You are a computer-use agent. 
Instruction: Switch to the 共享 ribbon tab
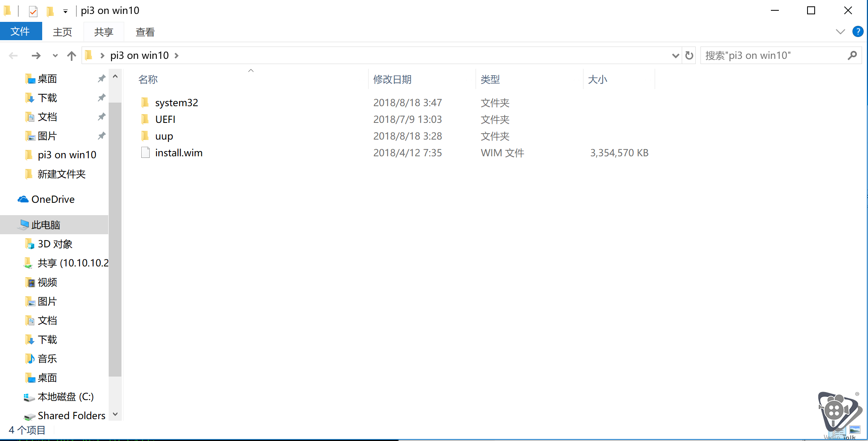[103, 32]
